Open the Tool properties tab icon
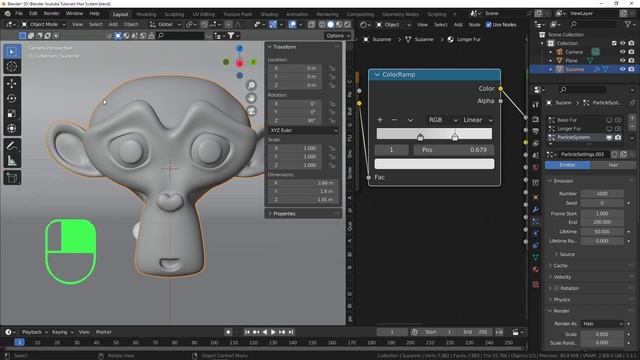The width and height of the screenshot is (640, 360). (536, 104)
